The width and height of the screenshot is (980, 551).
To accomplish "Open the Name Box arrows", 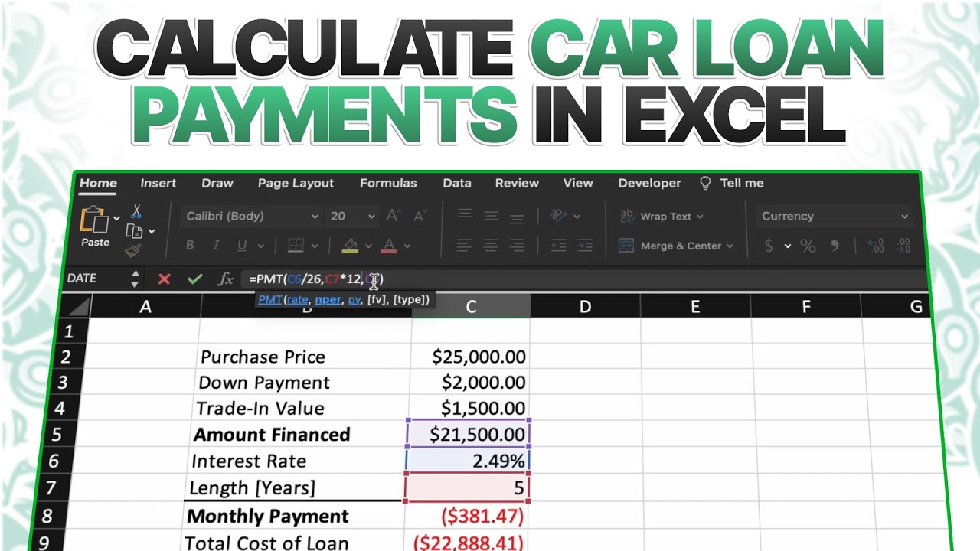I will tap(136, 279).
